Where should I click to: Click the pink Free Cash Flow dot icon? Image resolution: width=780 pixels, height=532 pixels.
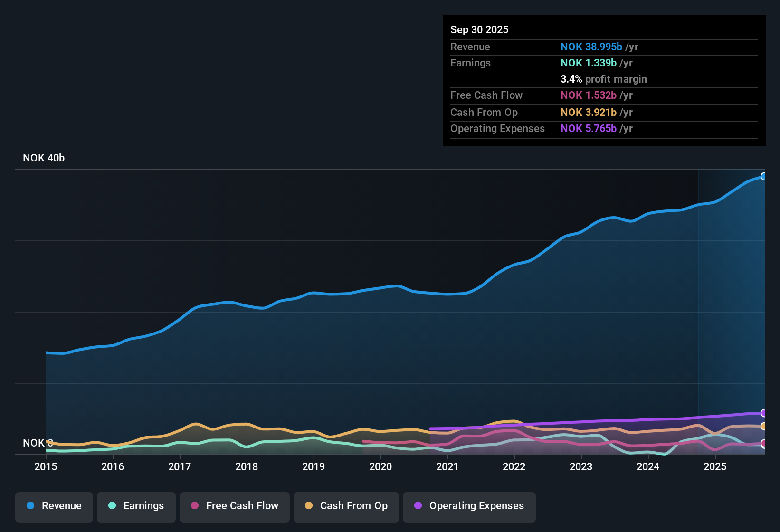click(194, 506)
